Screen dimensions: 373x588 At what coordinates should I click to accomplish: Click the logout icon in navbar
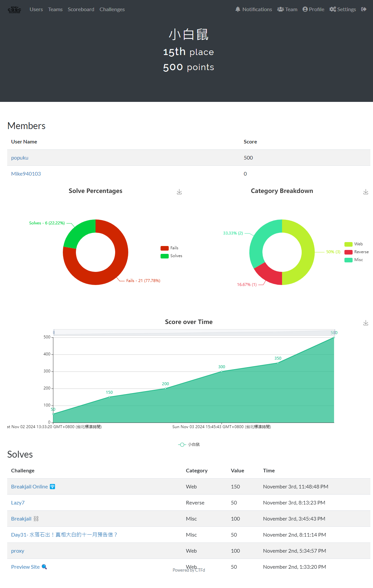point(364,9)
